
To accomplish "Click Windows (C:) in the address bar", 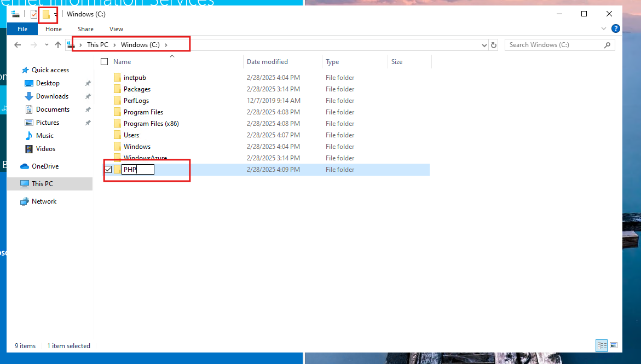I will point(140,45).
